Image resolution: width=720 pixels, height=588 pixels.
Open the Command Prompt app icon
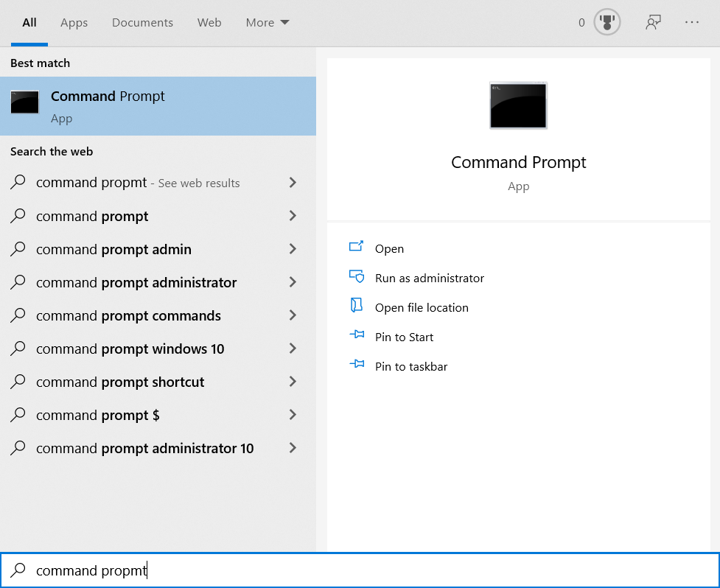(x=24, y=102)
